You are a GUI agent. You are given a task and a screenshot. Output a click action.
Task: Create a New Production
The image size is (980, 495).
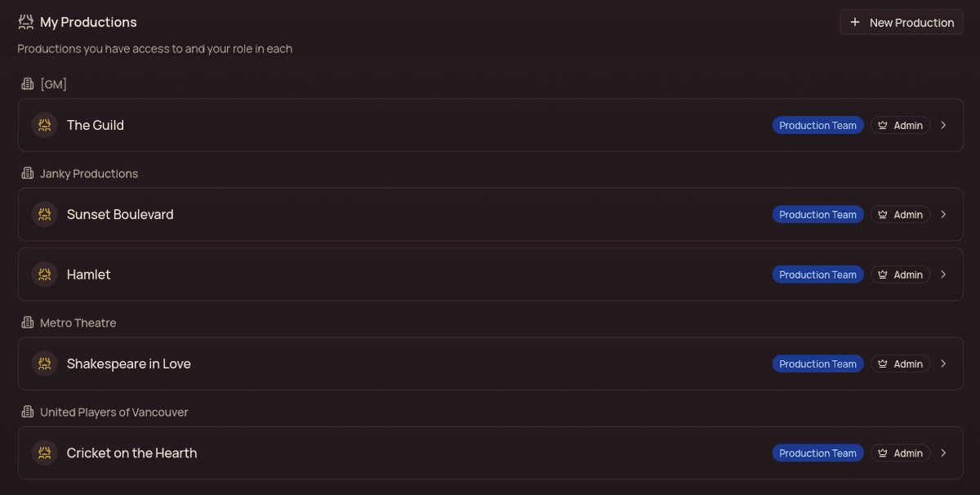click(901, 22)
